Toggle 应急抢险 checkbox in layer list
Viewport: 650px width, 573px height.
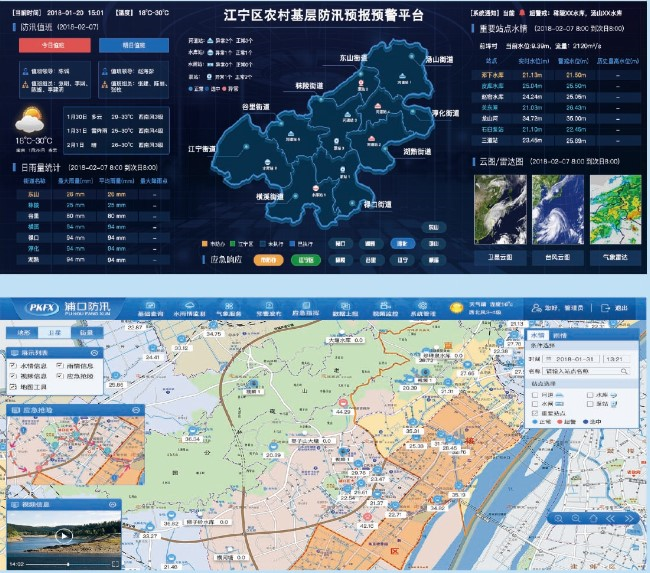click(x=60, y=376)
